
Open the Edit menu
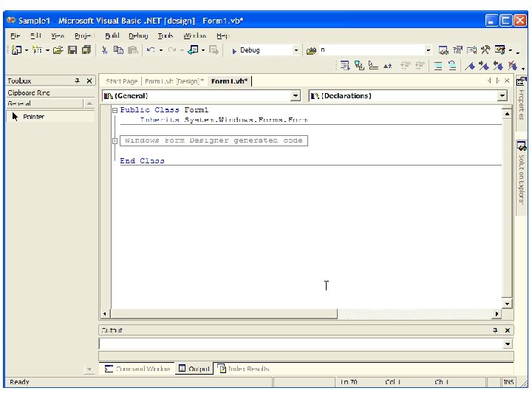(x=35, y=35)
